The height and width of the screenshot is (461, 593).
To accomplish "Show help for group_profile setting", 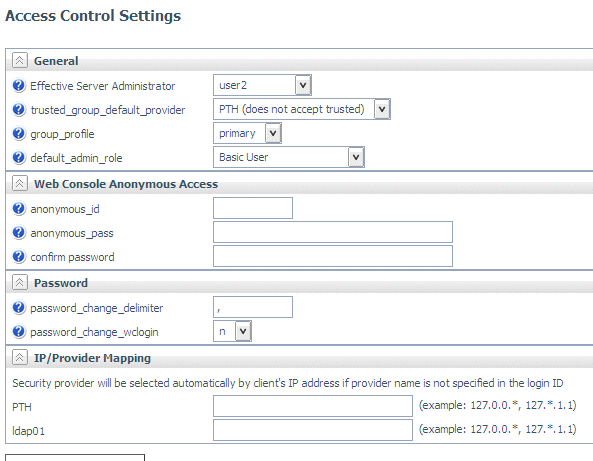I will (19, 133).
